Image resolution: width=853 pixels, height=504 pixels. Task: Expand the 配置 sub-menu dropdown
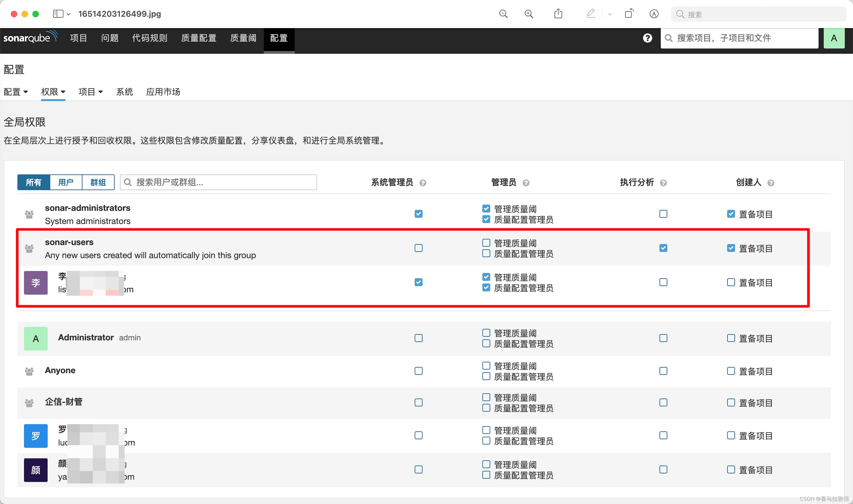point(16,92)
